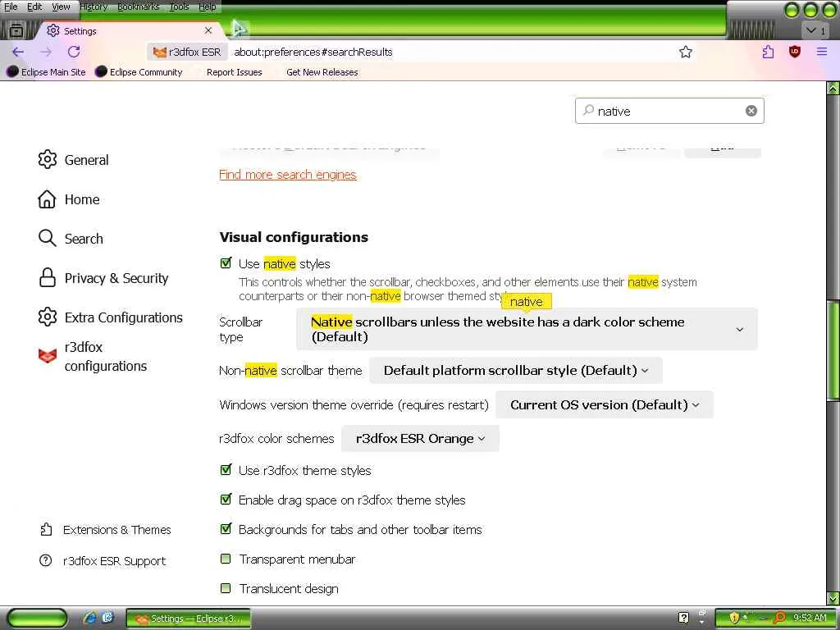Click the page scrollbar down arrow
The height and width of the screenshot is (630, 840).
coord(833,598)
